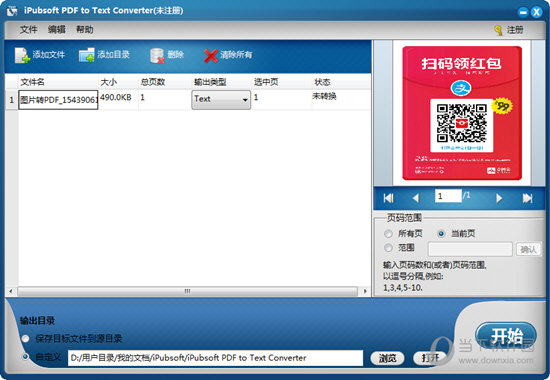Viewport: 550px width, 380px height.
Task: Select the 当前页 radio button
Action: [x=441, y=234]
